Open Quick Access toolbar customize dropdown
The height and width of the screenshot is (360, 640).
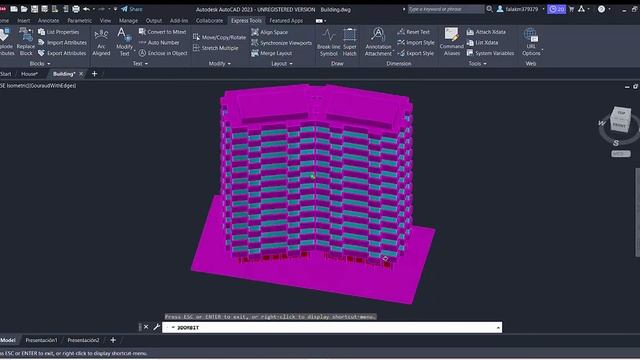click(115, 9)
